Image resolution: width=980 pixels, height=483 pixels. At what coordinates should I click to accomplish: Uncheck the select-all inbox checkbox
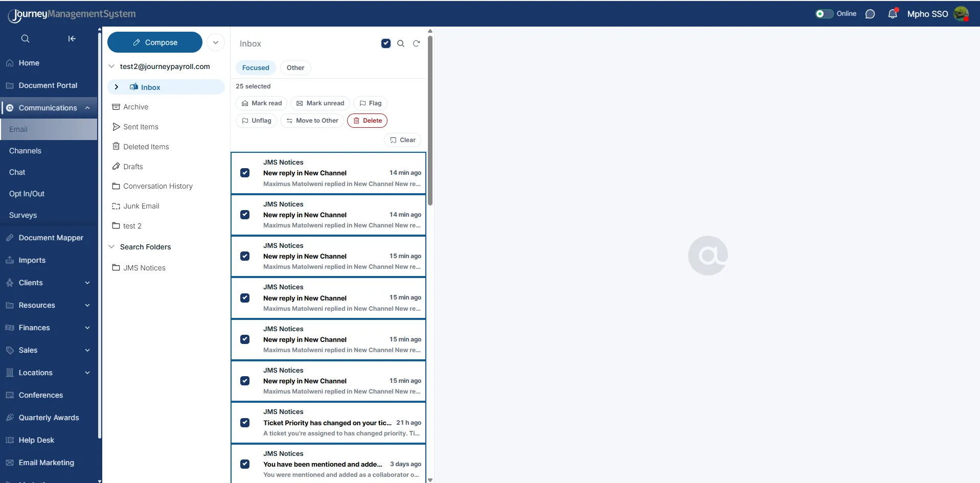(386, 43)
